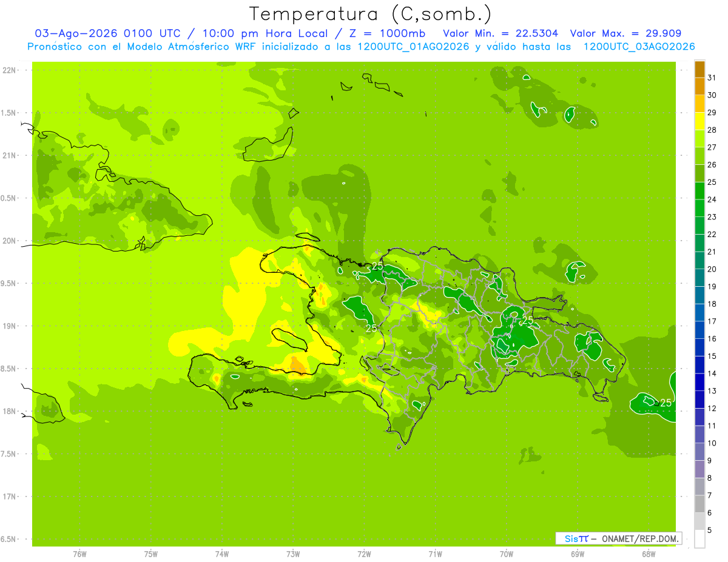The image size is (728, 562).
Task: Click the yellow legend swatch between 28 and 29
Action: [x=699, y=121]
